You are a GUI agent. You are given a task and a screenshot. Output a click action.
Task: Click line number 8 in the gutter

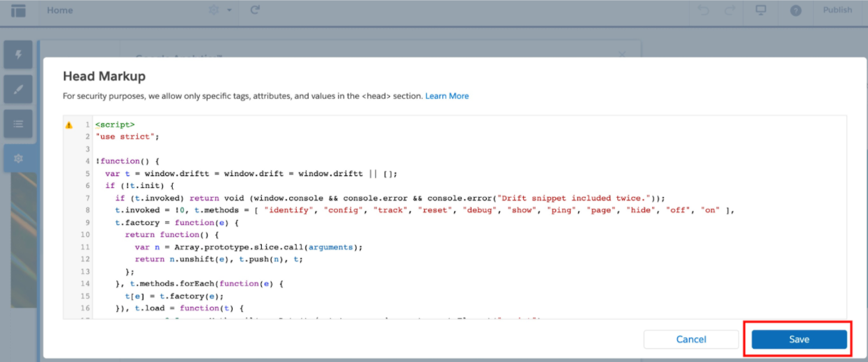88,210
